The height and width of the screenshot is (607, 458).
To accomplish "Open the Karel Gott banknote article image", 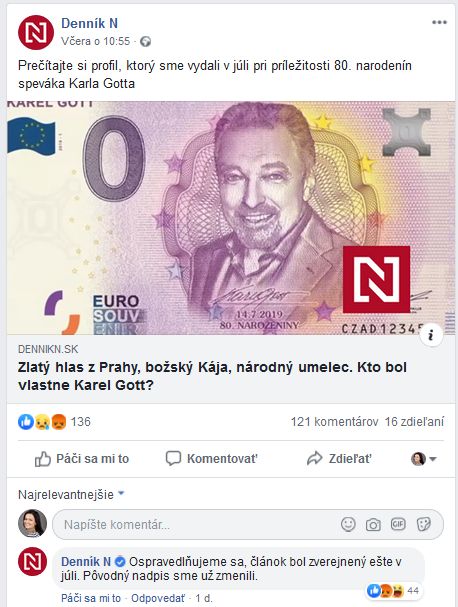I will click(x=231, y=218).
